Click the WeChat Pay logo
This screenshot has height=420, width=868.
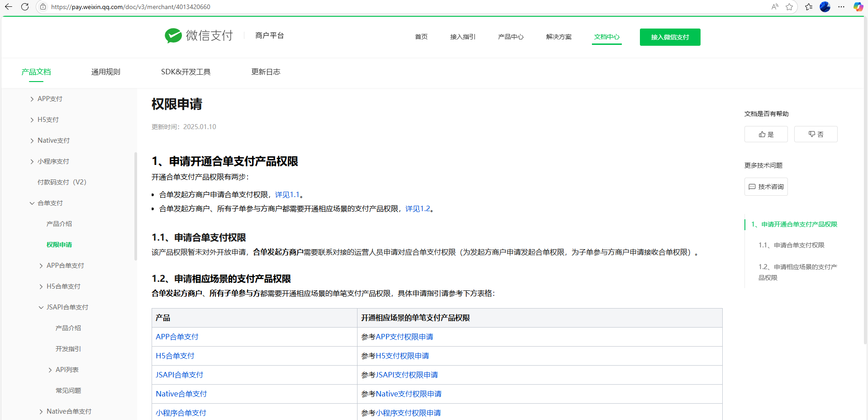199,35
